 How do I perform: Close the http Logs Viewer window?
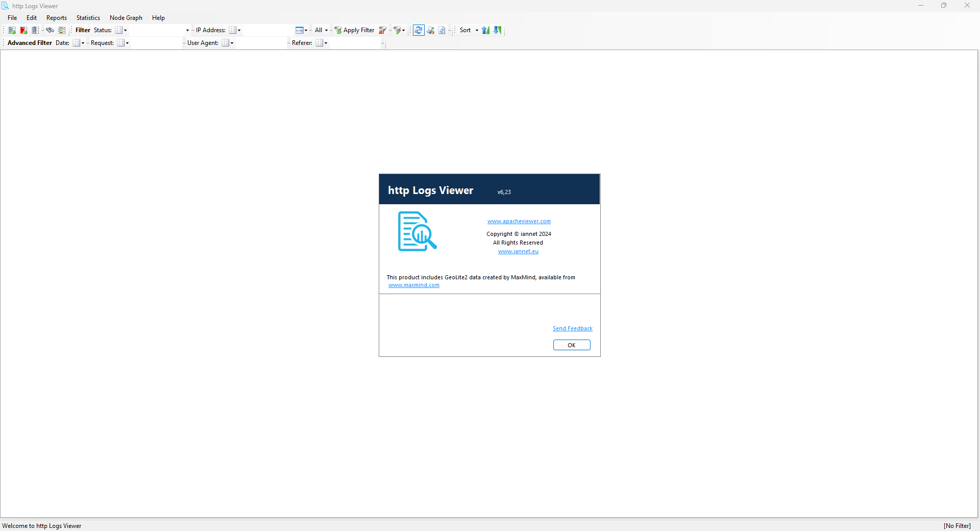pos(967,6)
